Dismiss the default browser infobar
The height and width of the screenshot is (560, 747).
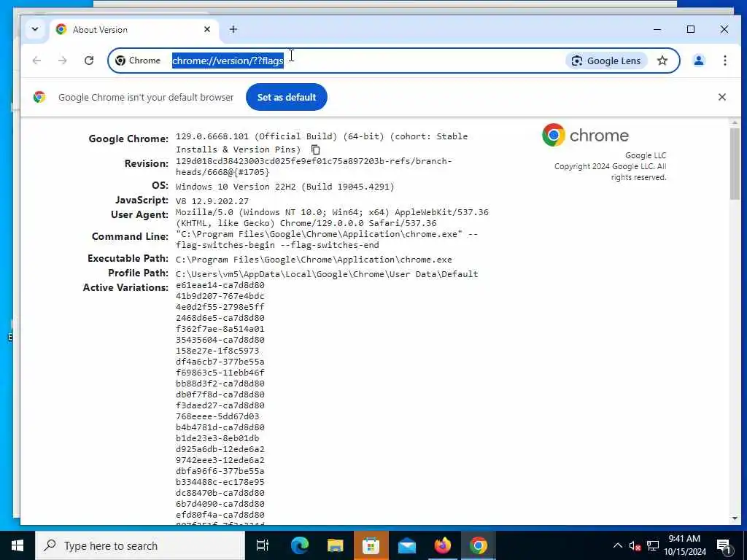(721, 97)
